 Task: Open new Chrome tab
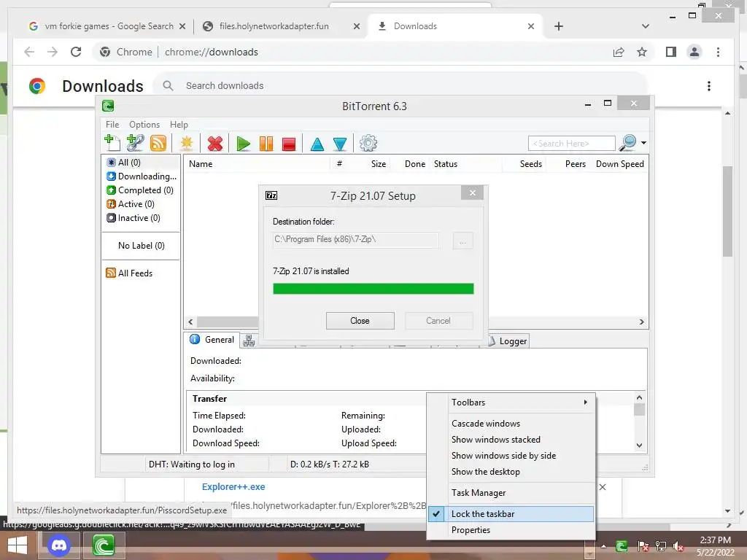tap(559, 26)
